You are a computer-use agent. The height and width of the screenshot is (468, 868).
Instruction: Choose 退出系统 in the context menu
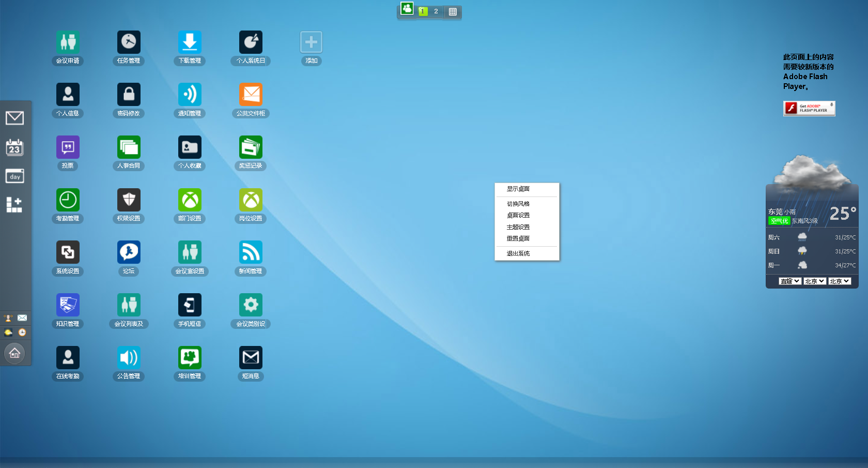pyautogui.click(x=518, y=253)
